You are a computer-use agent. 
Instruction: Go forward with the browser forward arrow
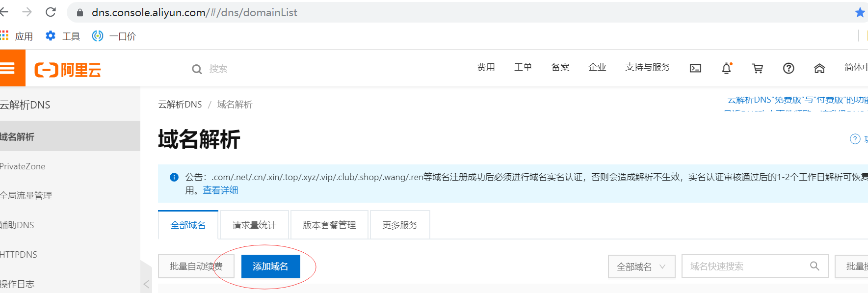pyautogui.click(x=27, y=12)
